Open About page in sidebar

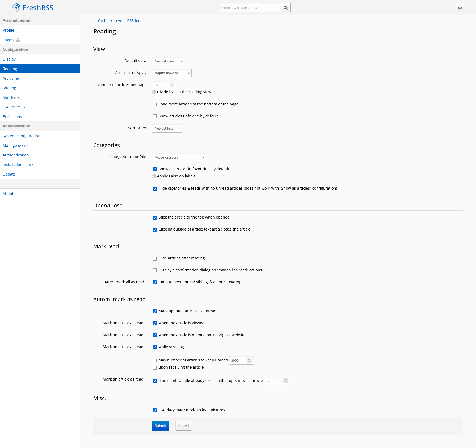(40, 194)
